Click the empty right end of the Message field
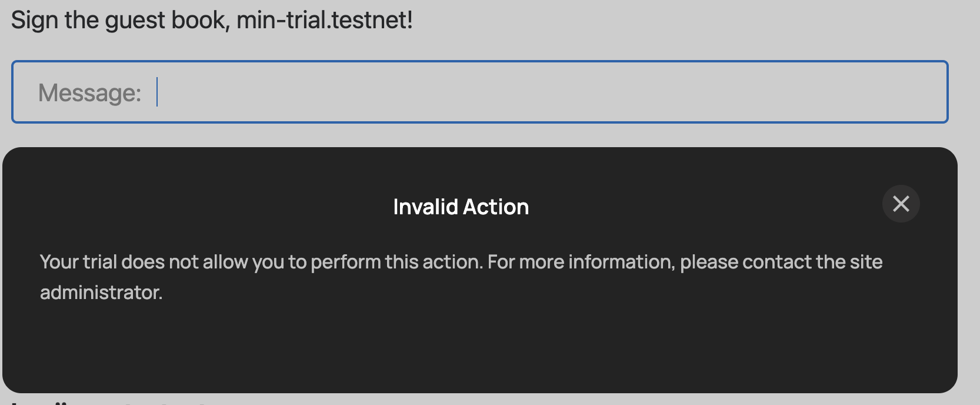The height and width of the screenshot is (405, 980). tap(882, 92)
